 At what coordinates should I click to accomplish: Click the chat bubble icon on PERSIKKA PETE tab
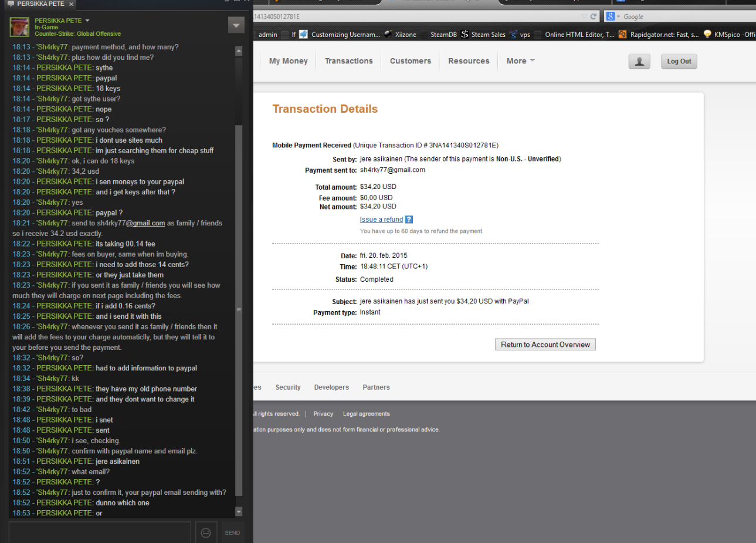(x=11, y=4)
